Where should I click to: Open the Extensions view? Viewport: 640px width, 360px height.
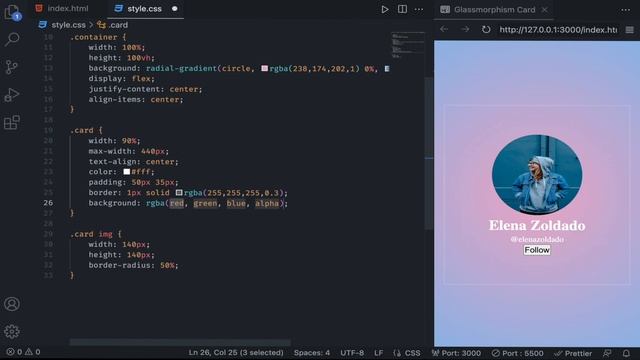(12, 122)
